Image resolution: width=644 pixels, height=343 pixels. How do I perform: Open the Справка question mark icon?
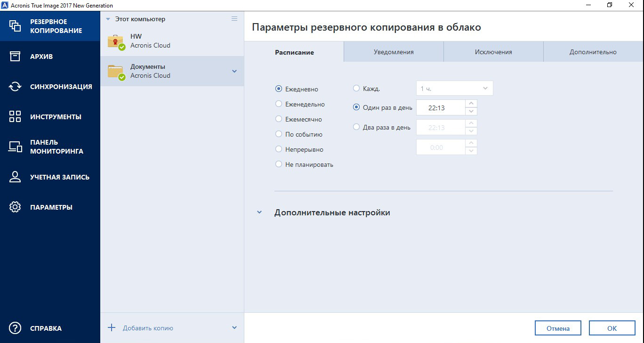click(x=15, y=328)
